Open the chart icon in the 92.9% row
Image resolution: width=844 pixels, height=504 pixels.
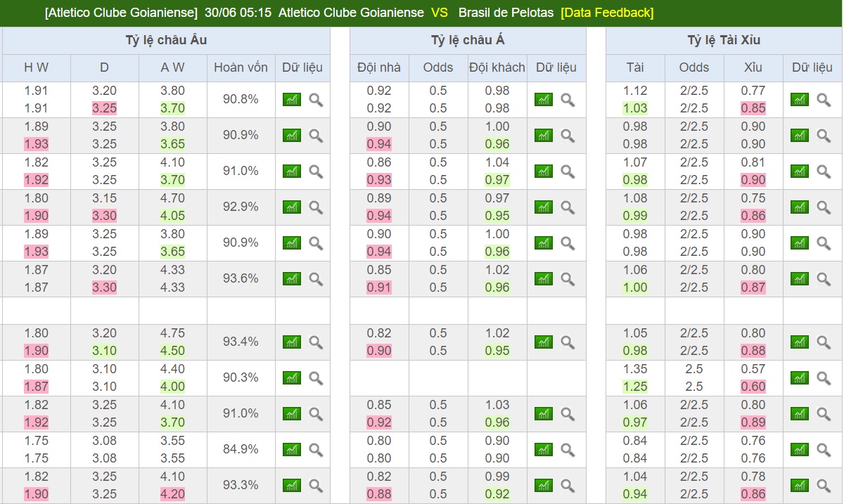(x=292, y=207)
